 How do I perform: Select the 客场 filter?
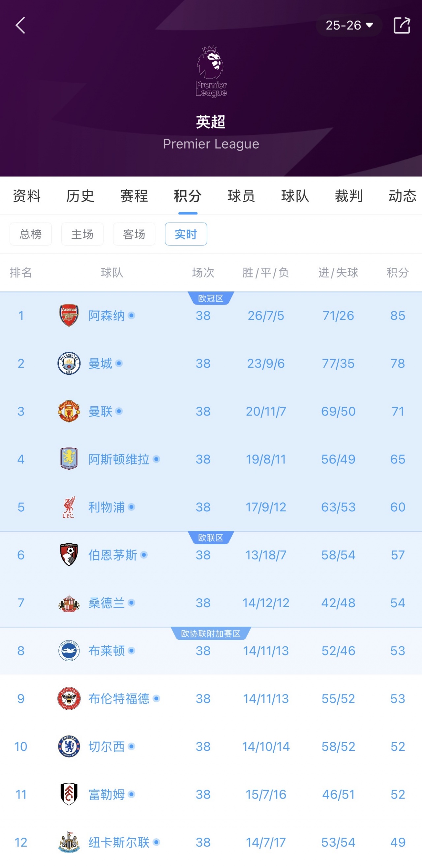[134, 234]
